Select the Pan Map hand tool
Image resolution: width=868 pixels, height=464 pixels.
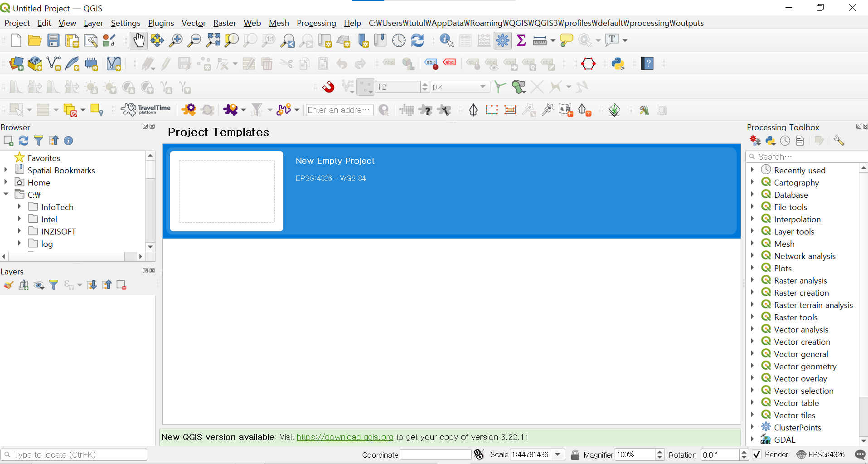tap(139, 40)
